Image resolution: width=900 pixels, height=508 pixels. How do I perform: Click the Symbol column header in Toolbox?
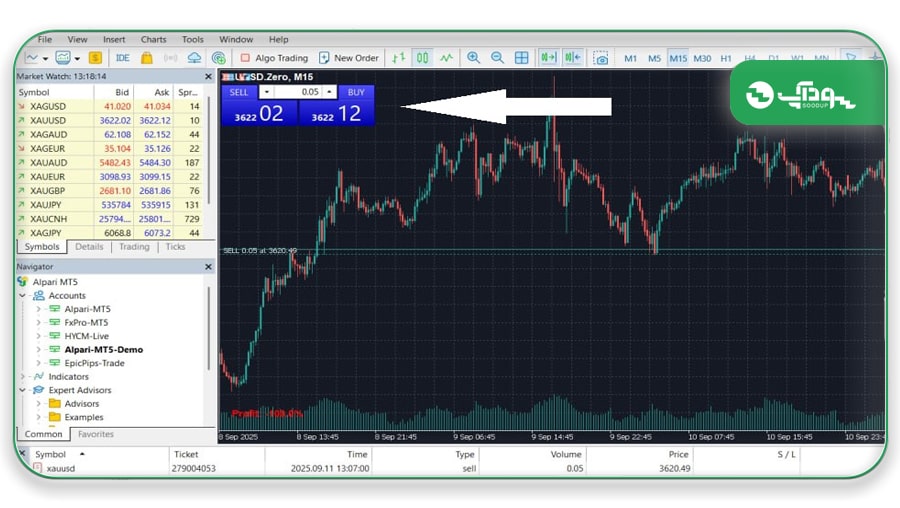pos(51,454)
